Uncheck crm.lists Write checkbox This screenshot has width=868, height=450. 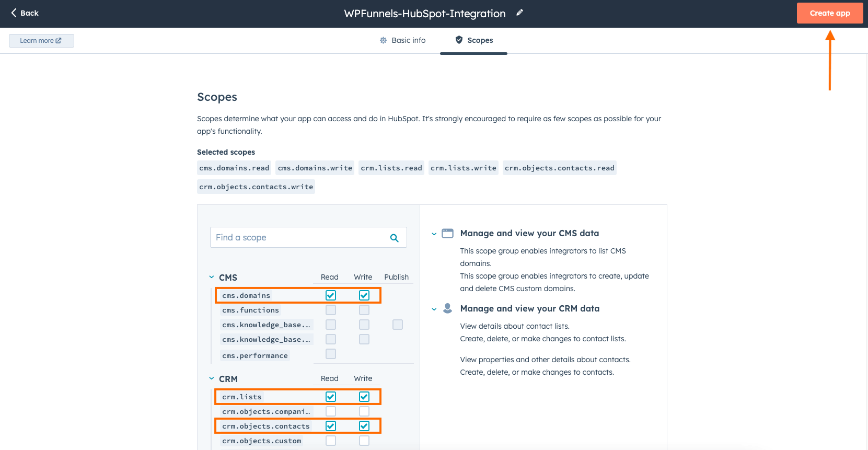(364, 397)
